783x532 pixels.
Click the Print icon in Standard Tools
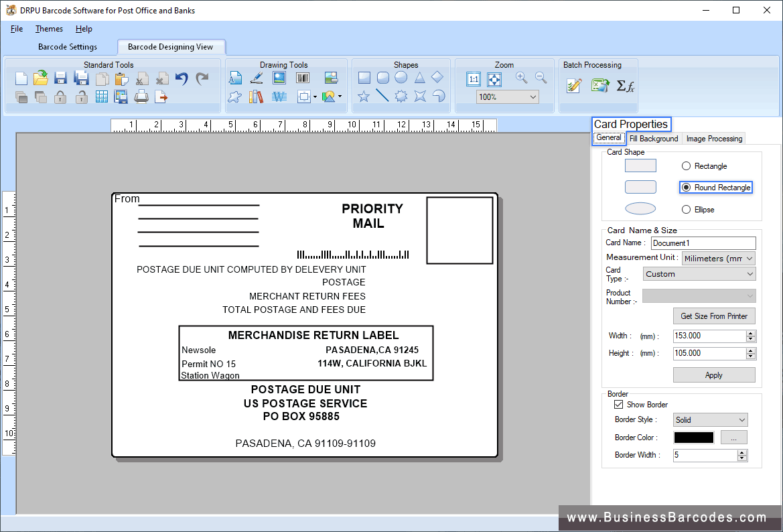click(x=141, y=96)
